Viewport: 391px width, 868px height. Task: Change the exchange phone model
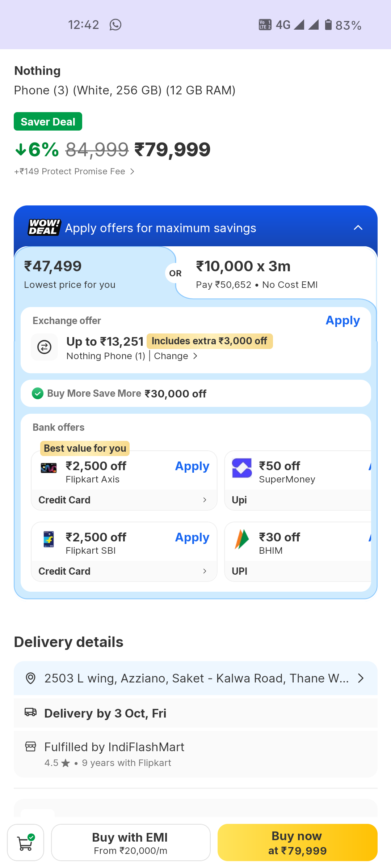176,356
